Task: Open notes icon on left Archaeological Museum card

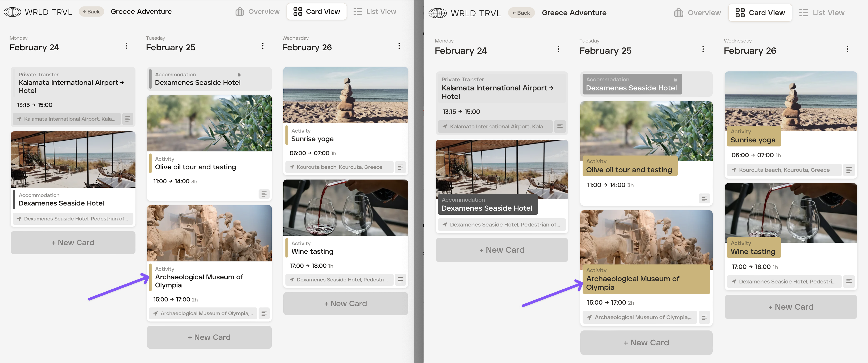Action: coord(264,313)
